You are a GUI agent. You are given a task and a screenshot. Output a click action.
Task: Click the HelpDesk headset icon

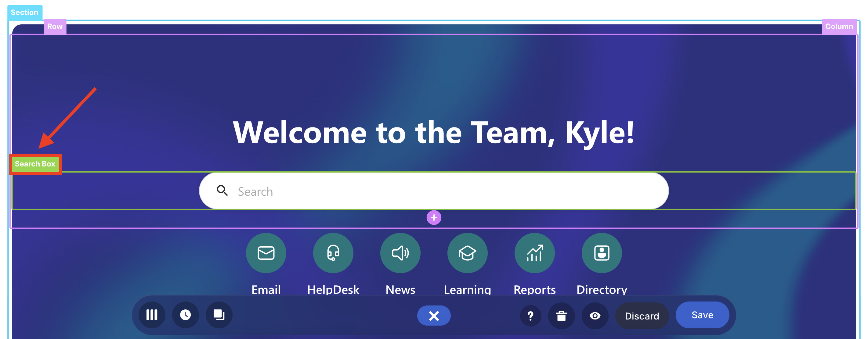[333, 253]
